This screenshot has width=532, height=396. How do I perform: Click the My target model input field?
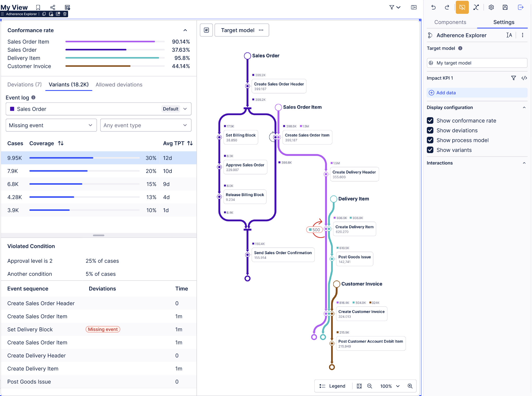coord(477,63)
